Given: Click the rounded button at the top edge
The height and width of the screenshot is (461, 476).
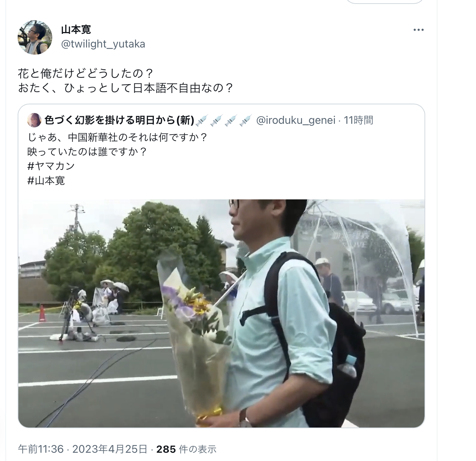Looking at the screenshot, I should [385, 2].
